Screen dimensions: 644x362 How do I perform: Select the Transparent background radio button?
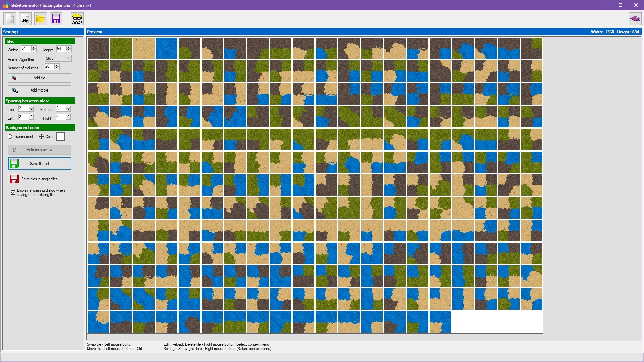(10, 137)
